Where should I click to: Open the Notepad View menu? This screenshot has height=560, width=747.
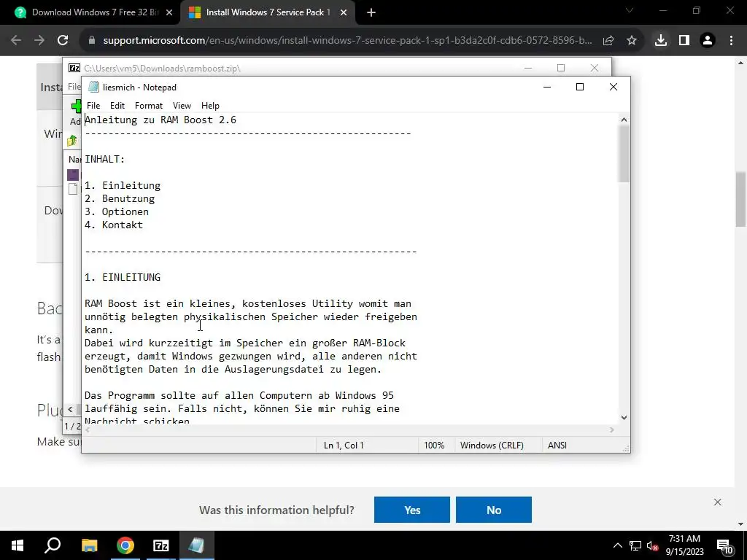point(182,106)
